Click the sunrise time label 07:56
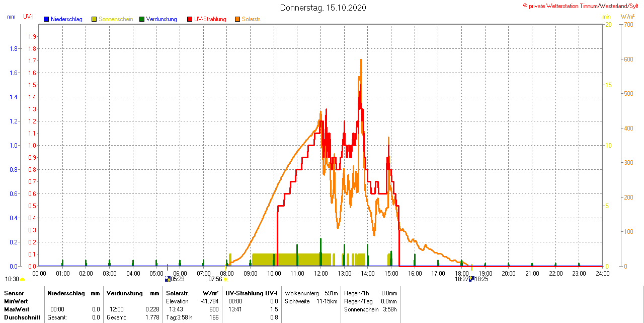644x323 pixels. (x=215, y=279)
